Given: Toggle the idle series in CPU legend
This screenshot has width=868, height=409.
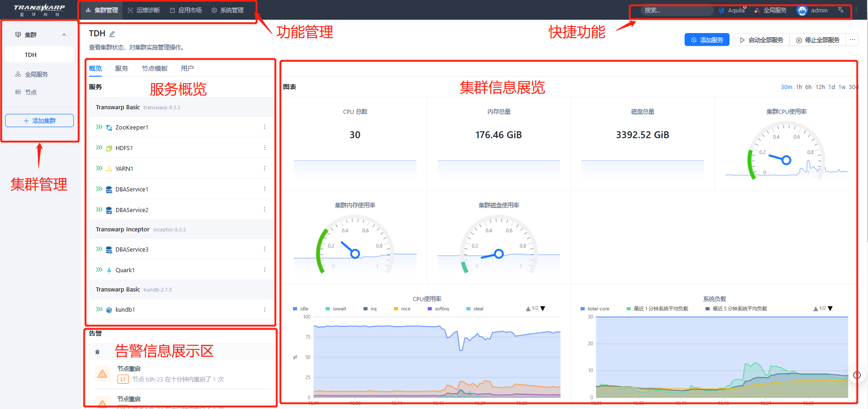Looking at the screenshot, I should coord(301,309).
